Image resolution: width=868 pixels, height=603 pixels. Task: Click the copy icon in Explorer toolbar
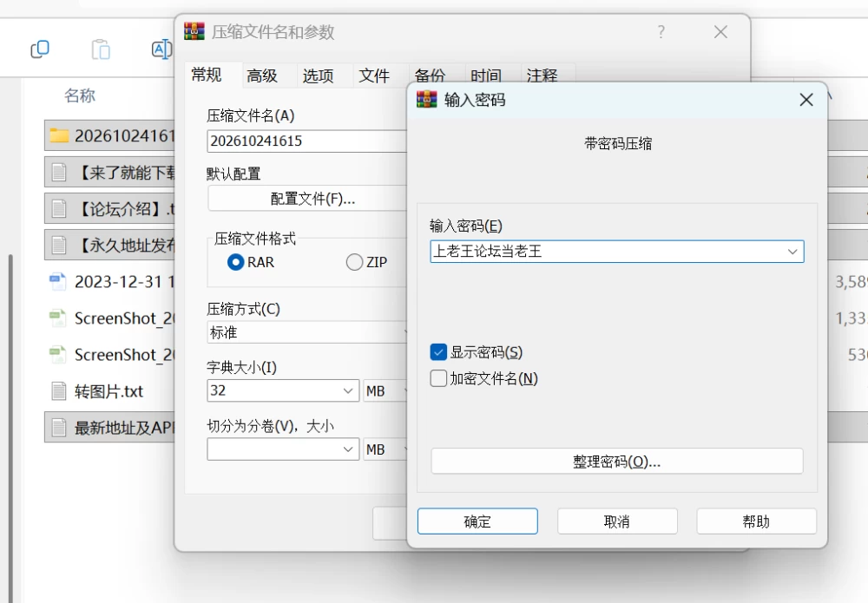pos(40,49)
